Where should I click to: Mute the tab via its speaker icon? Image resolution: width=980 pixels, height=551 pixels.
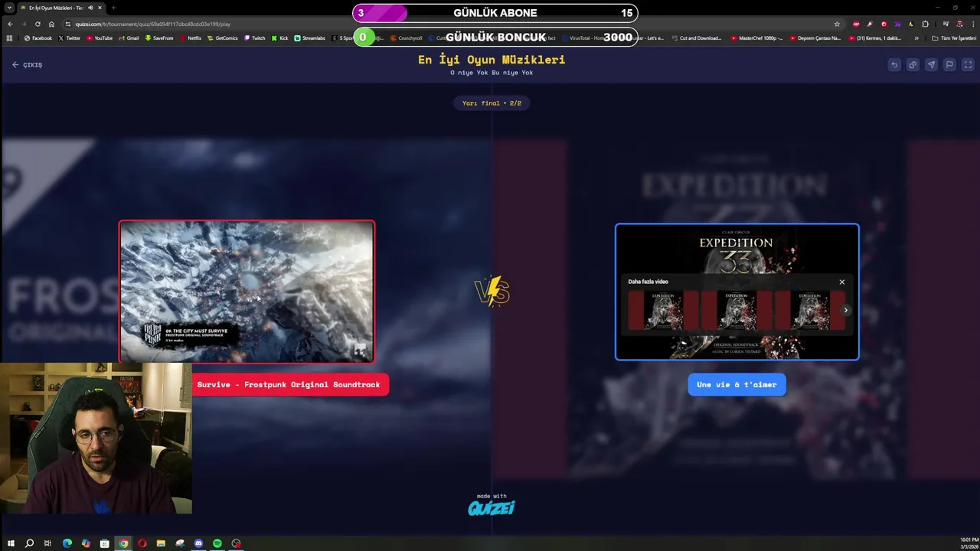pyautogui.click(x=90, y=8)
